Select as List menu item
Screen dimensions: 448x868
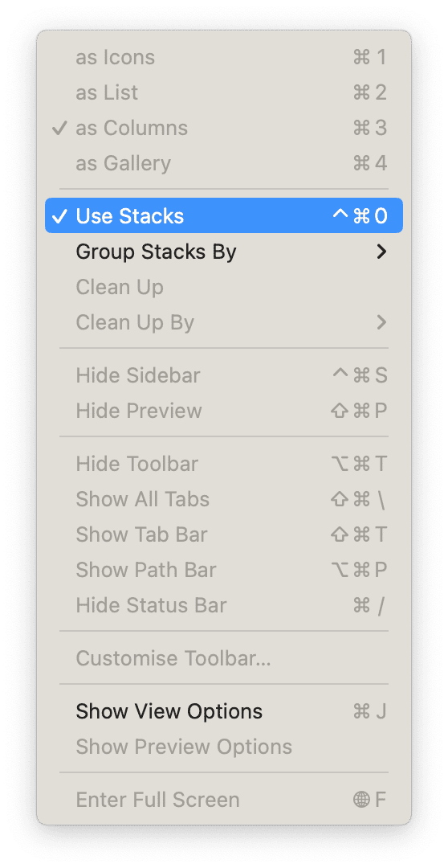pos(223,92)
